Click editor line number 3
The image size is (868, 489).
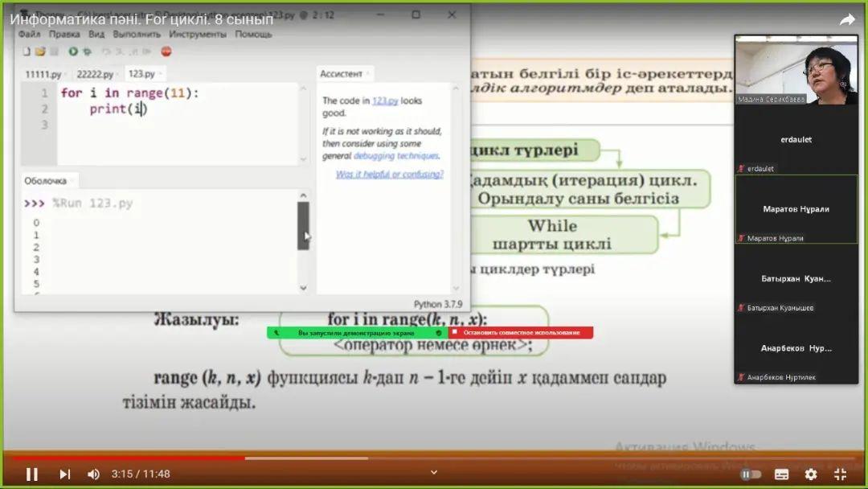tap(45, 125)
